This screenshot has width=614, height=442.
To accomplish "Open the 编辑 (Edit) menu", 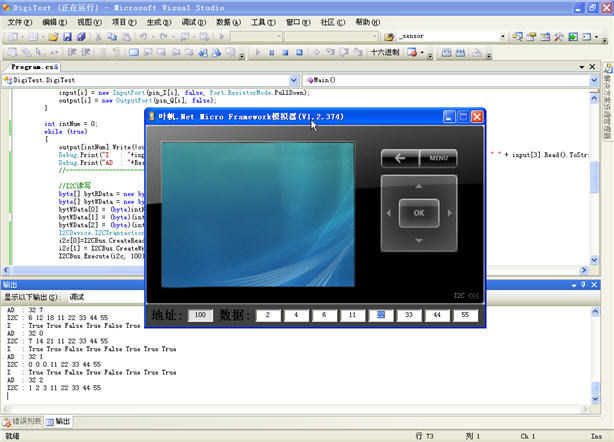I will [x=54, y=22].
